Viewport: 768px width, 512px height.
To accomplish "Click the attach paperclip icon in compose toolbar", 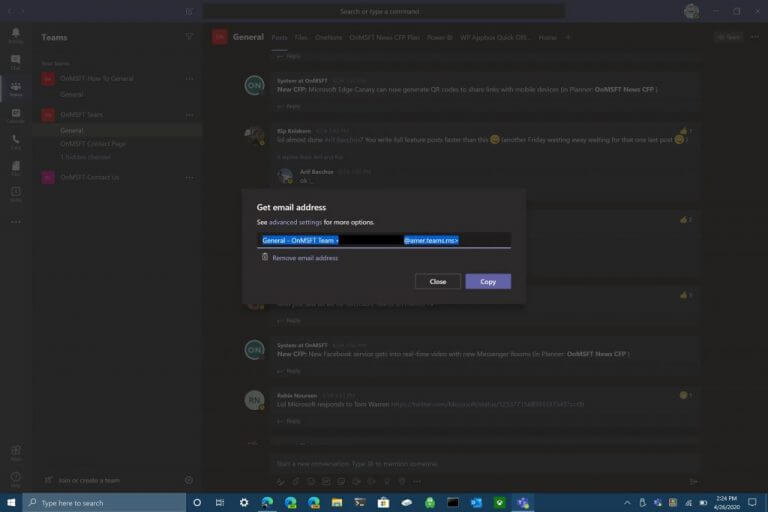I will pyautogui.click(x=295, y=482).
